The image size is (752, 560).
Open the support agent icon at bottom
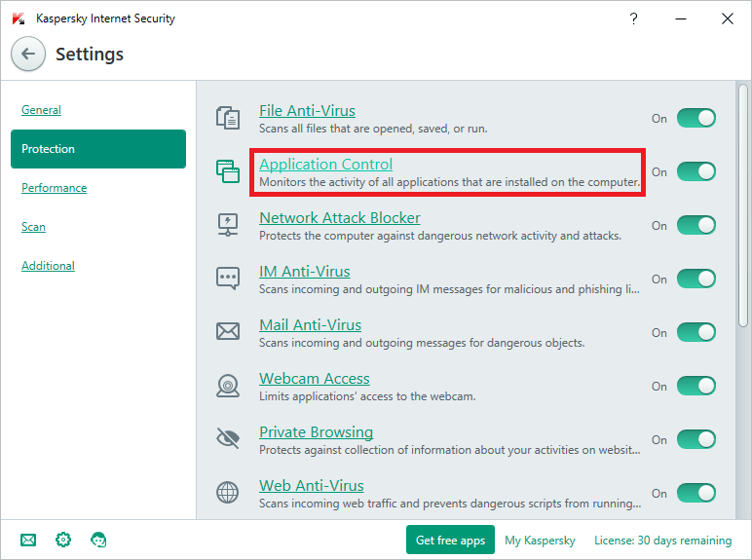coord(98,540)
